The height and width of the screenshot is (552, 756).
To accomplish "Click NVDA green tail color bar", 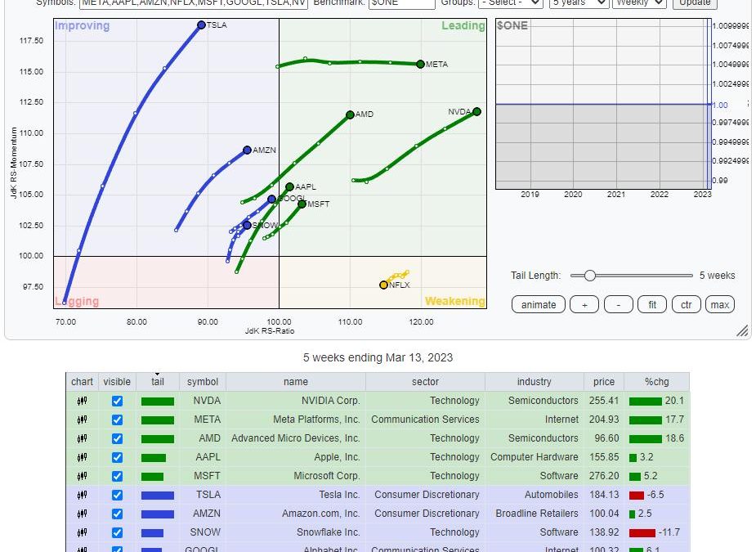I will point(158,401).
